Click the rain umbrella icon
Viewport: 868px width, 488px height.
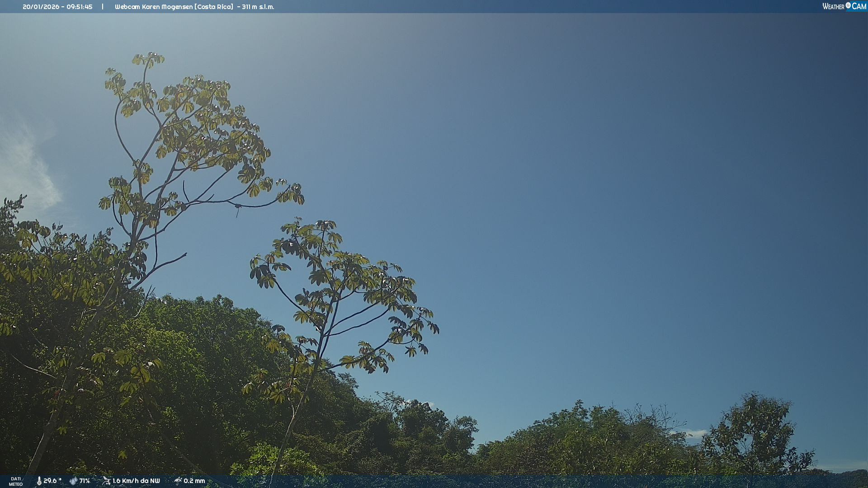178,481
